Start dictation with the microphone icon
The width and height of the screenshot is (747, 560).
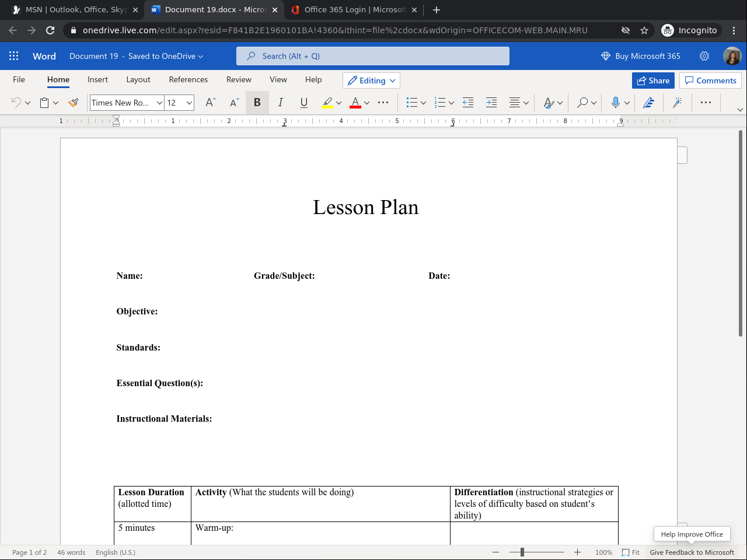tap(615, 103)
